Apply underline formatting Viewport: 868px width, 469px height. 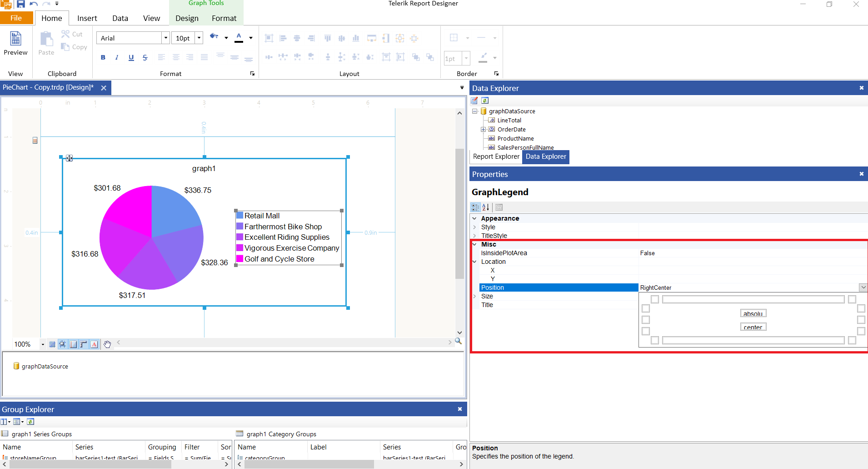click(x=131, y=57)
